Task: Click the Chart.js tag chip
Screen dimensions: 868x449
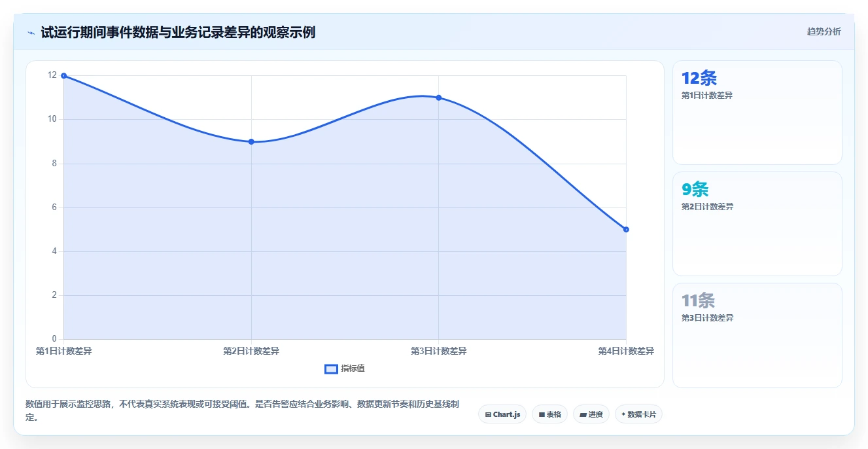Action: [502, 414]
